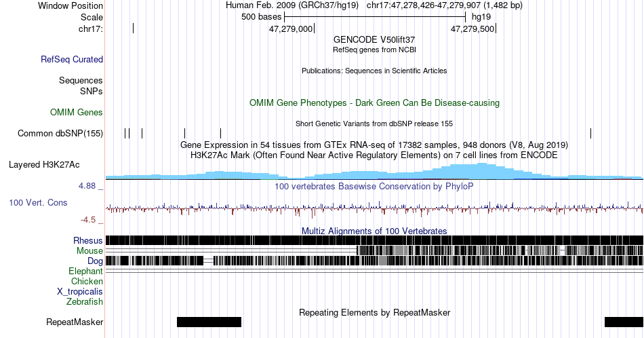Click Short Genetic Variants from dbSNP title
The width and height of the screenshot is (644, 338).
point(374,124)
